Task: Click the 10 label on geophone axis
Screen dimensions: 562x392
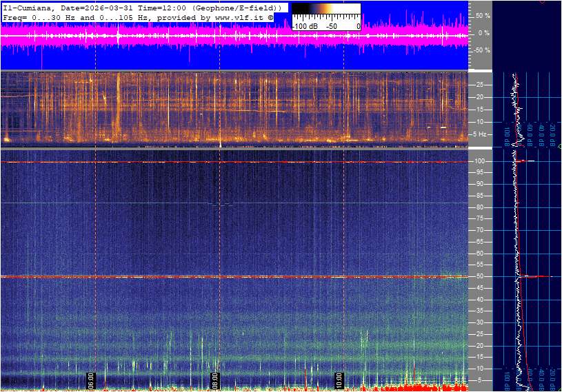Action: point(480,122)
